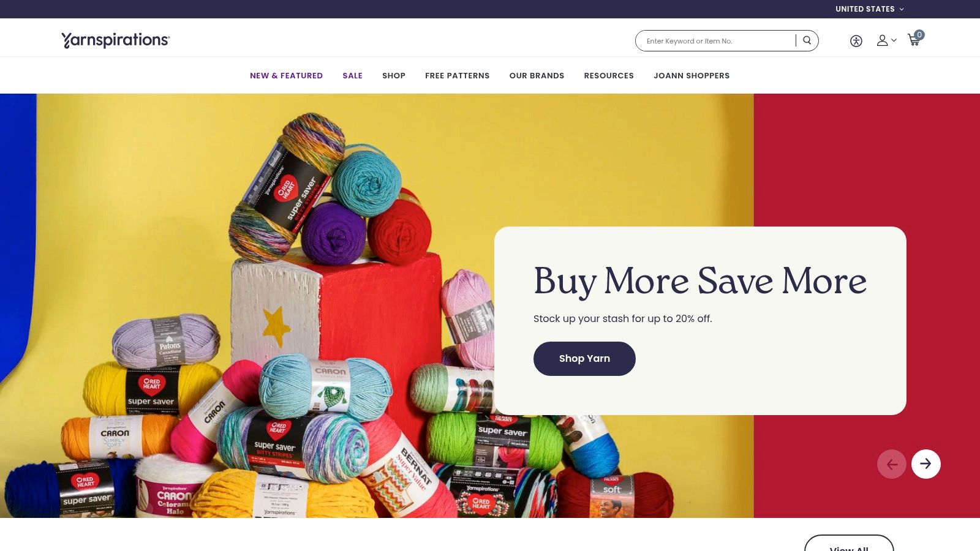Image resolution: width=980 pixels, height=551 pixels.
Task: Go to next carousel slide arrow
Action: point(925,464)
